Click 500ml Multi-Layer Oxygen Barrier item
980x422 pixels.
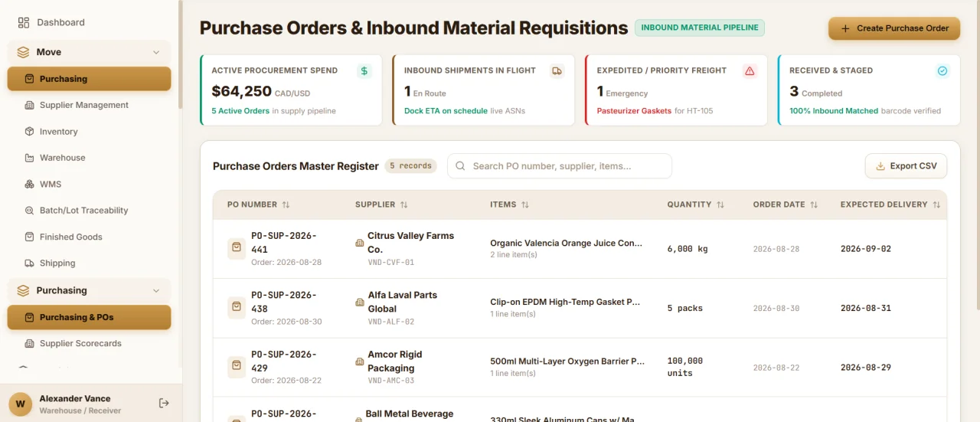(567, 361)
